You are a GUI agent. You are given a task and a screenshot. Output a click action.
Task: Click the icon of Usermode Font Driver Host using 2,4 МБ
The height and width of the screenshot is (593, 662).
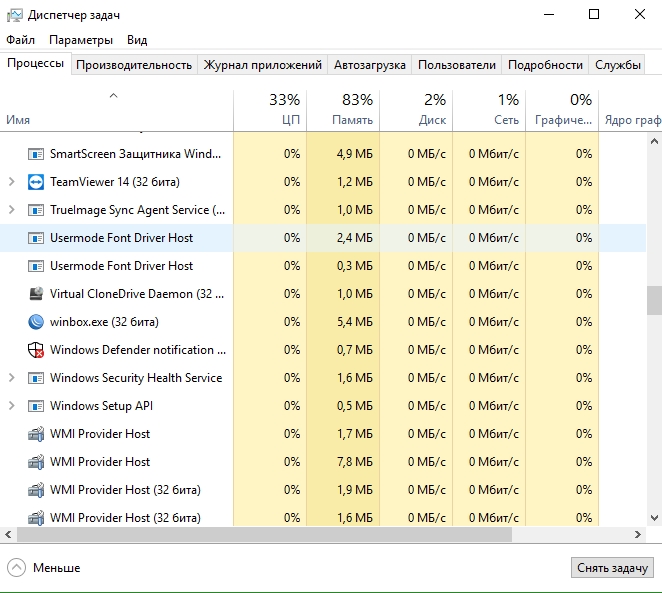[x=36, y=238]
